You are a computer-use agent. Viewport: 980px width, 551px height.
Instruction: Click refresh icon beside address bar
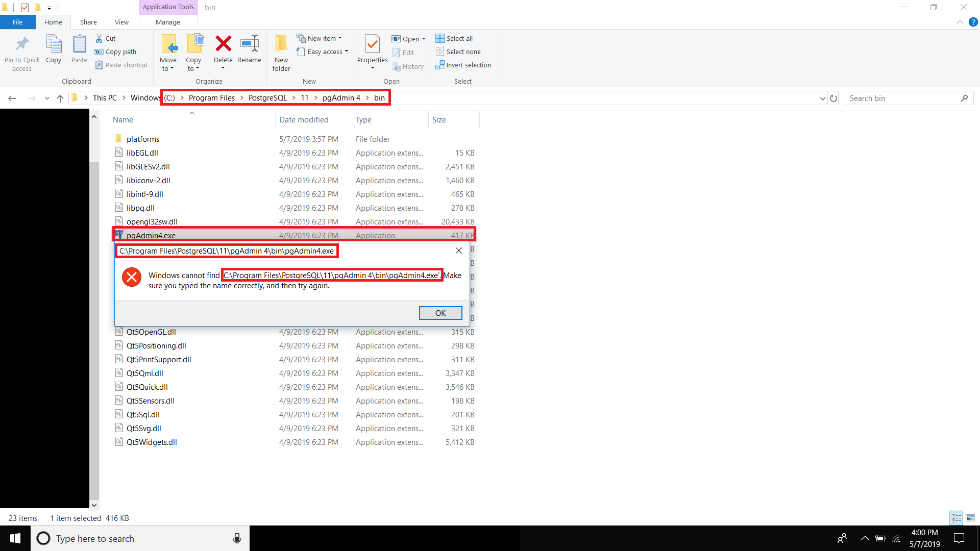834,98
